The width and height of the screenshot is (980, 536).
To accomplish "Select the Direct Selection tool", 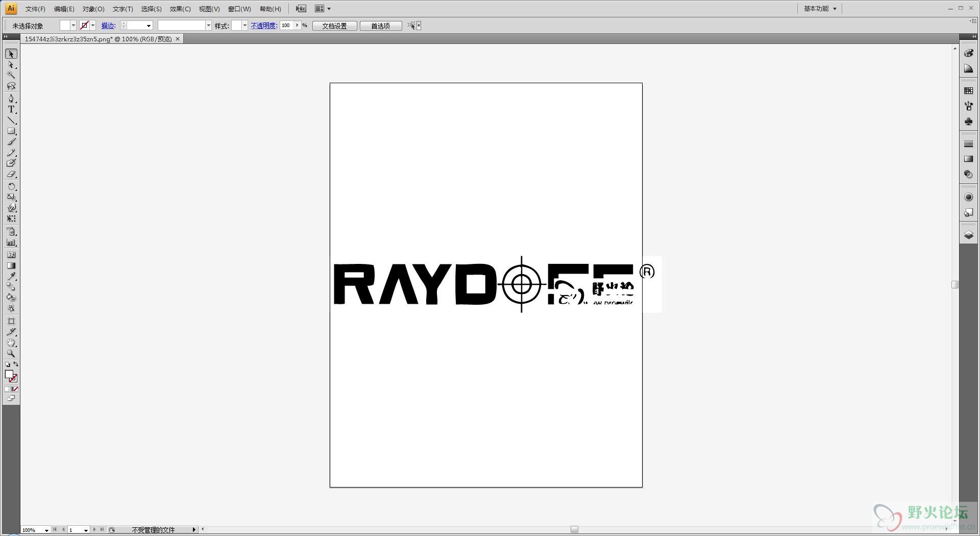I will (x=11, y=65).
